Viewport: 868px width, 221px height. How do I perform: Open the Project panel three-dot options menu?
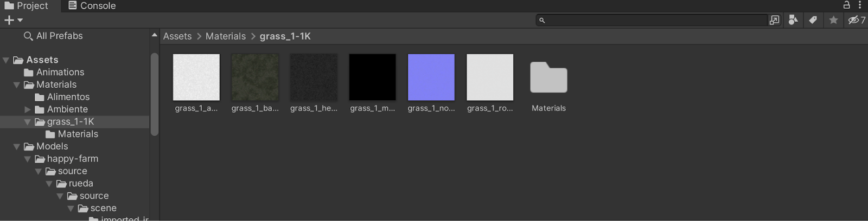tap(860, 5)
